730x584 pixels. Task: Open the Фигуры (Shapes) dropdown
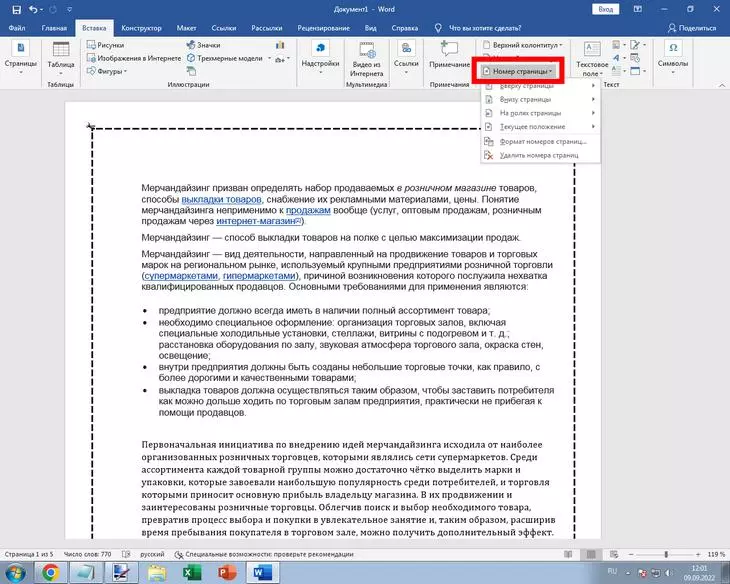coord(107,71)
